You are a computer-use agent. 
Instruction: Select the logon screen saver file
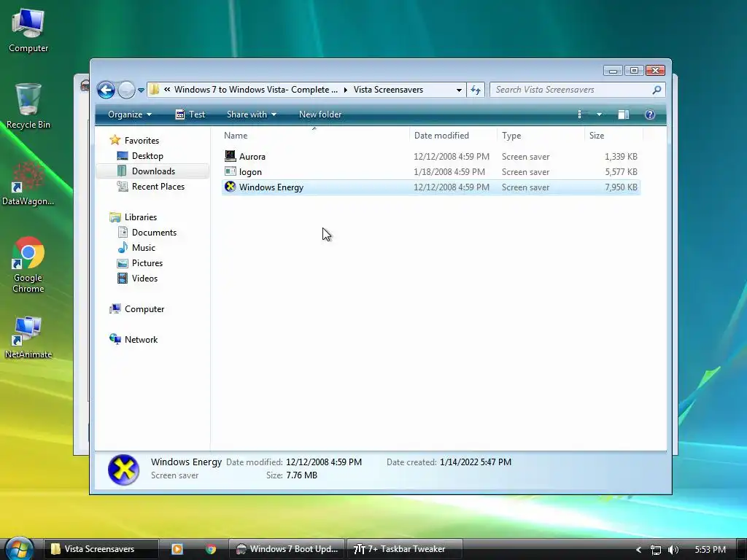[x=430, y=172]
